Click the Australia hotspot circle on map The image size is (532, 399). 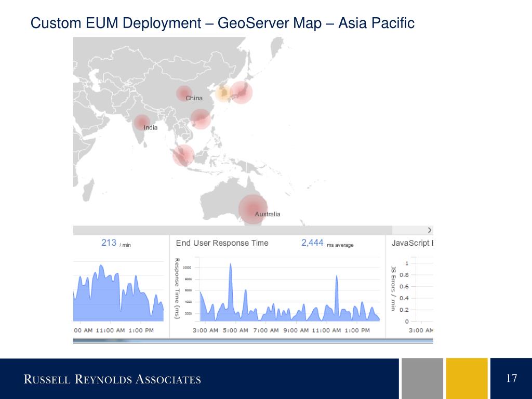[x=253, y=209]
